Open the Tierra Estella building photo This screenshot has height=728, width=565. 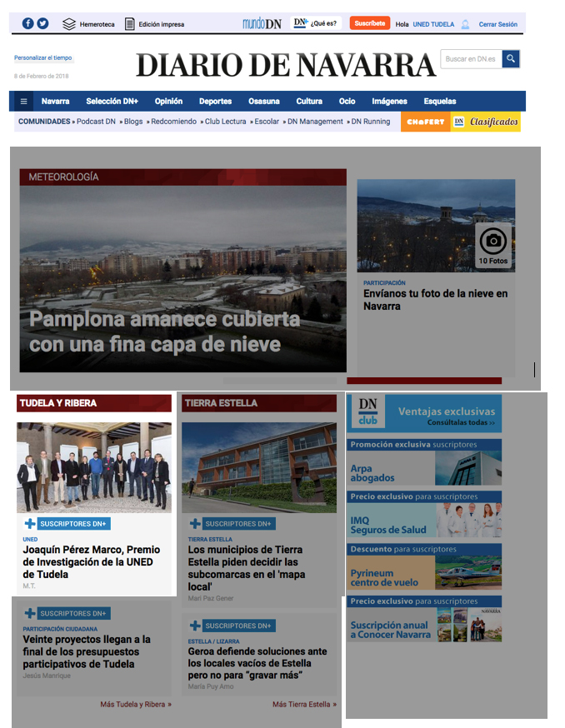[259, 467]
